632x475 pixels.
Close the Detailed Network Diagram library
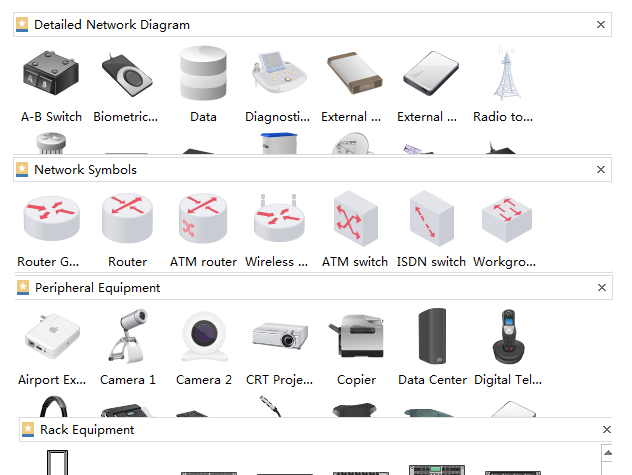point(601,25)
